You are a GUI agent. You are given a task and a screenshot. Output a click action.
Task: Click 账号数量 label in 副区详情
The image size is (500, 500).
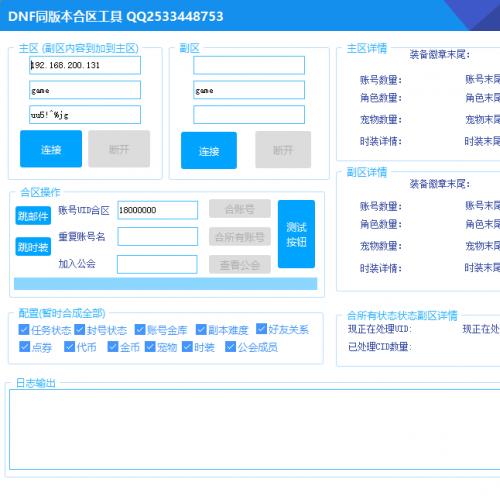coord(381,206)
